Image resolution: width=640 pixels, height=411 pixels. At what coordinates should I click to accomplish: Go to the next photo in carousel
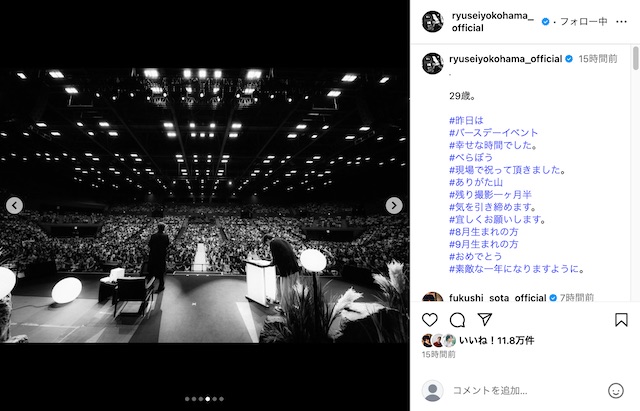coord(394,205)
